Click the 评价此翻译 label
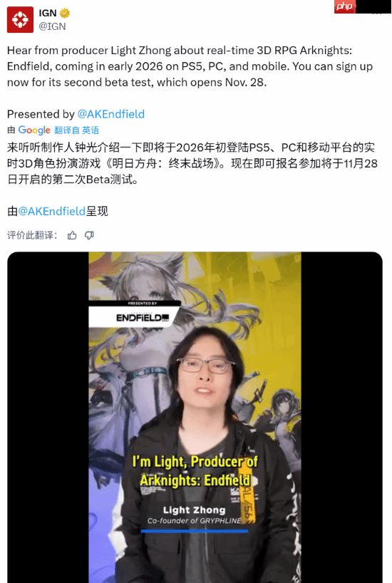 point(32,235)
